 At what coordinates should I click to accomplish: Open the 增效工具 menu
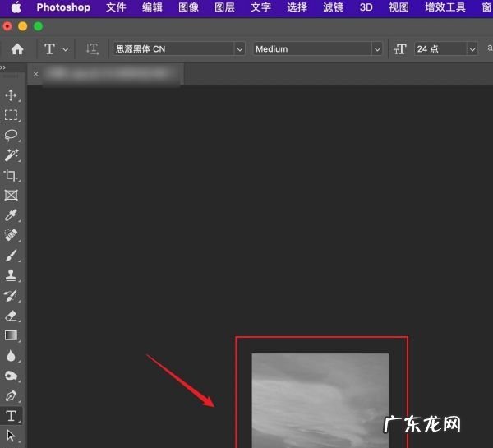445,7
